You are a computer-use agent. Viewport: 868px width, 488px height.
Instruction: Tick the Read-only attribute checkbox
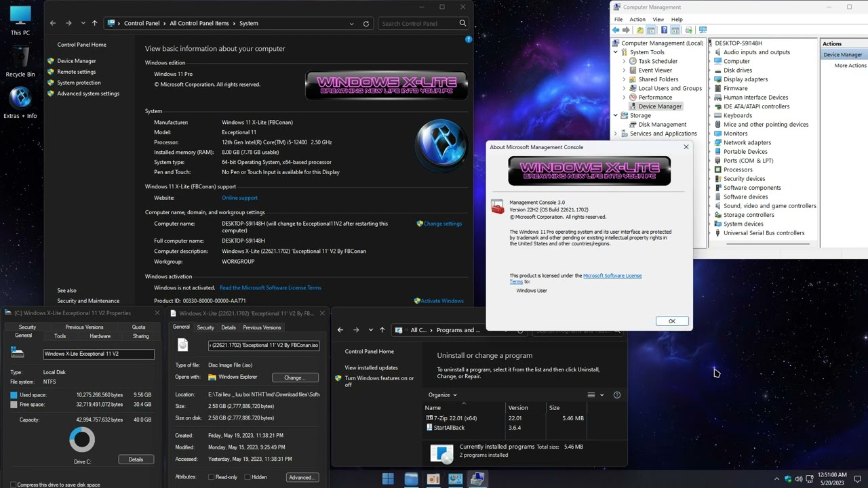point(212,477)
